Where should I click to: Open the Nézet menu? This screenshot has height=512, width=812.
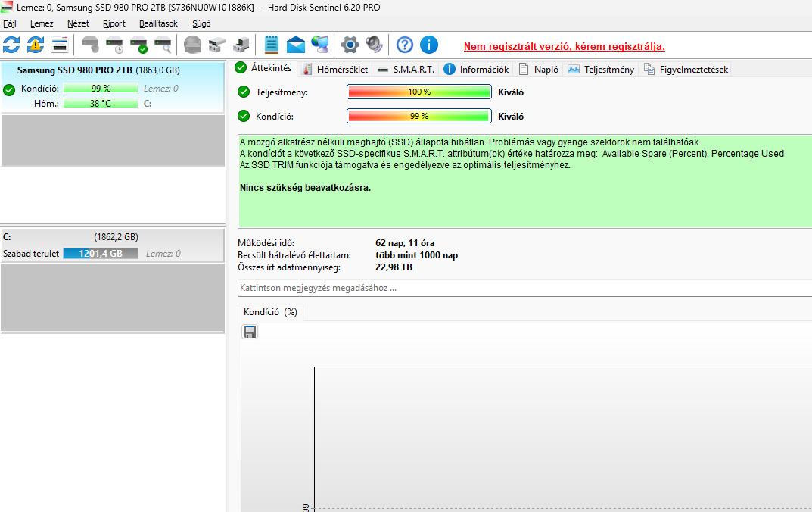coord(78,23)
